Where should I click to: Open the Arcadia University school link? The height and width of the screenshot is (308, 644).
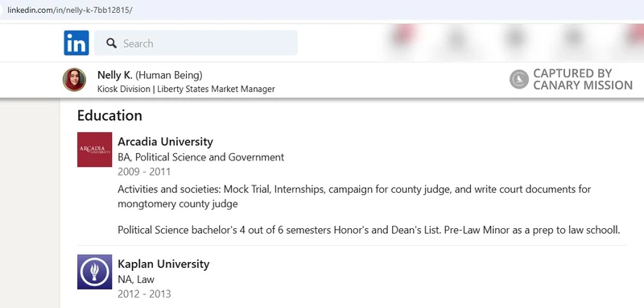[165, 142]
